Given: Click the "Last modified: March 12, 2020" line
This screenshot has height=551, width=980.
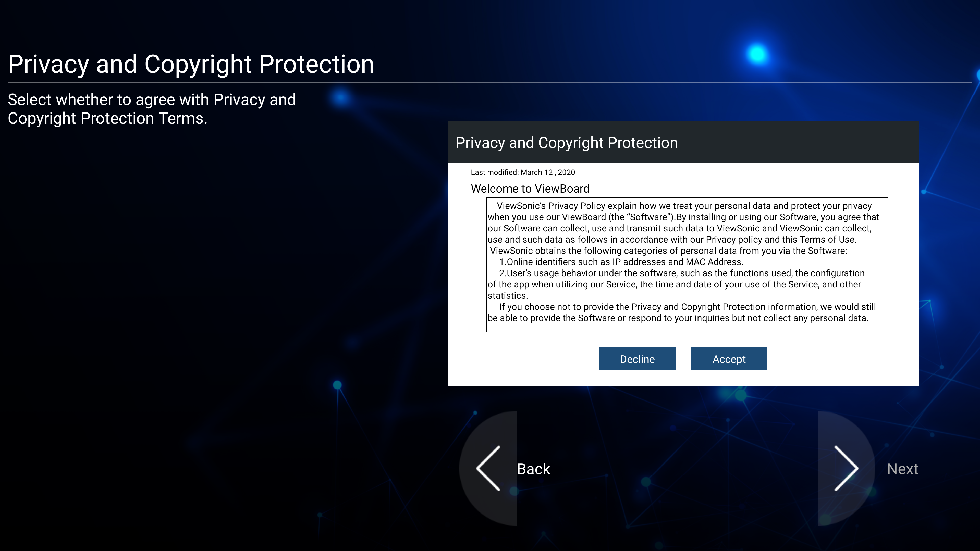Looking at the screenshot, I should (523, 172).
